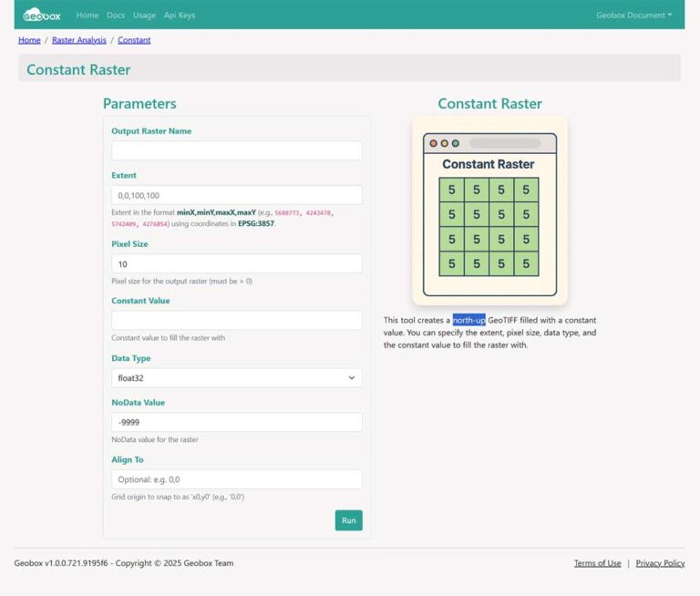Click the Constant Value text field
The height and width of the screenshot is (596, 700).
point(236,321)
